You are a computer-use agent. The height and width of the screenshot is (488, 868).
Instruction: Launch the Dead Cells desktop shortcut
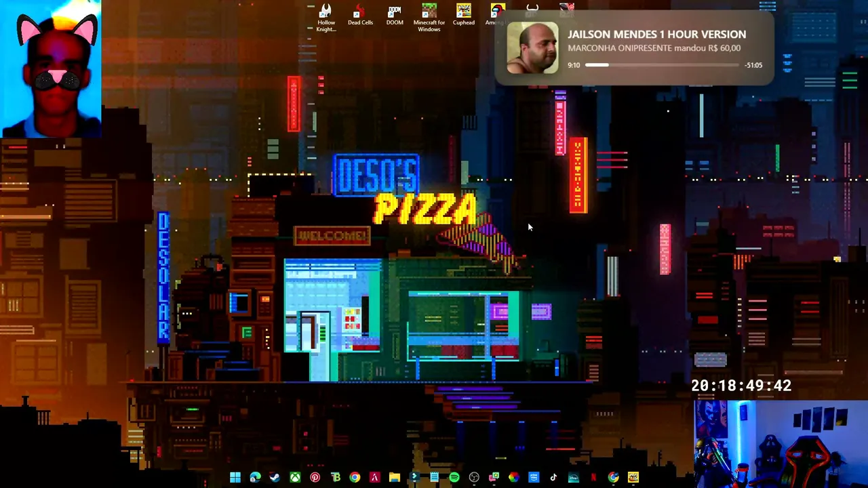[x=360, y=15]
